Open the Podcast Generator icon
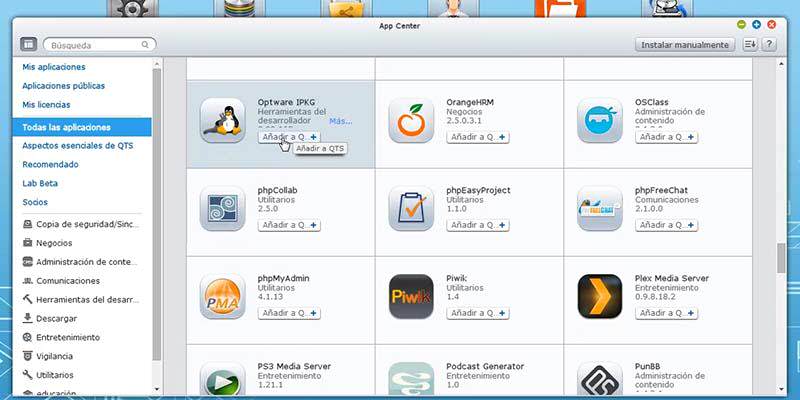Image resolution: width=800 pixels, height=400 pixels. pyautogui.click(x=411, y=379)
